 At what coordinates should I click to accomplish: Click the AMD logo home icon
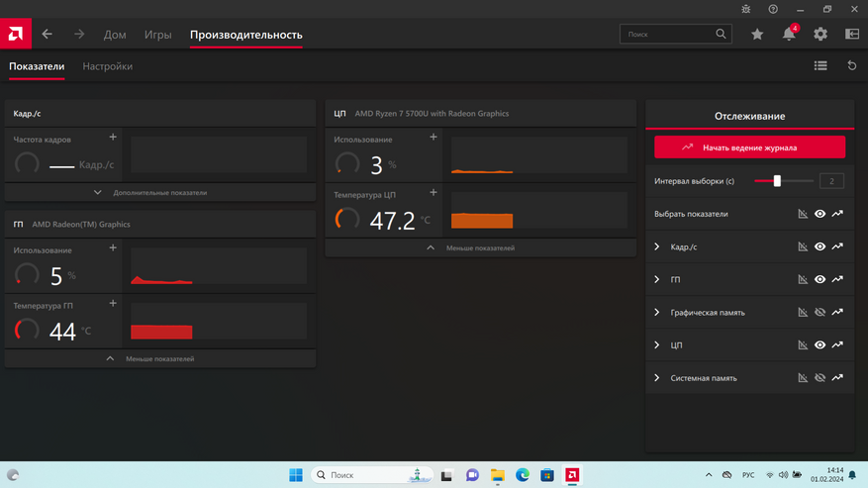click(15, 35)
